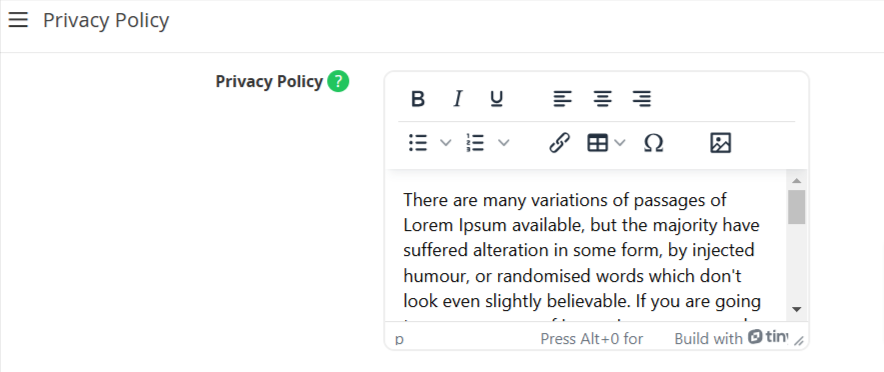Viewport: 884px width, 372px height.
Task: Insert a bullet list
Action: pos(418,143)
